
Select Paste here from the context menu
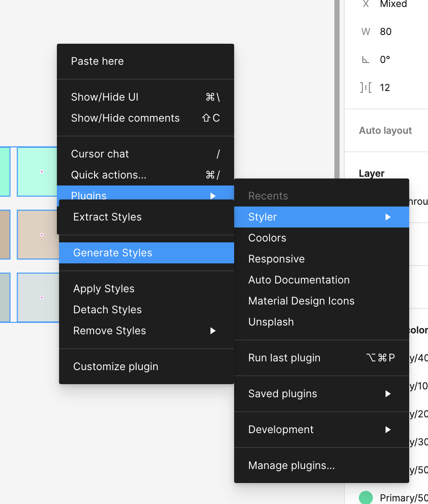[97, 61]
